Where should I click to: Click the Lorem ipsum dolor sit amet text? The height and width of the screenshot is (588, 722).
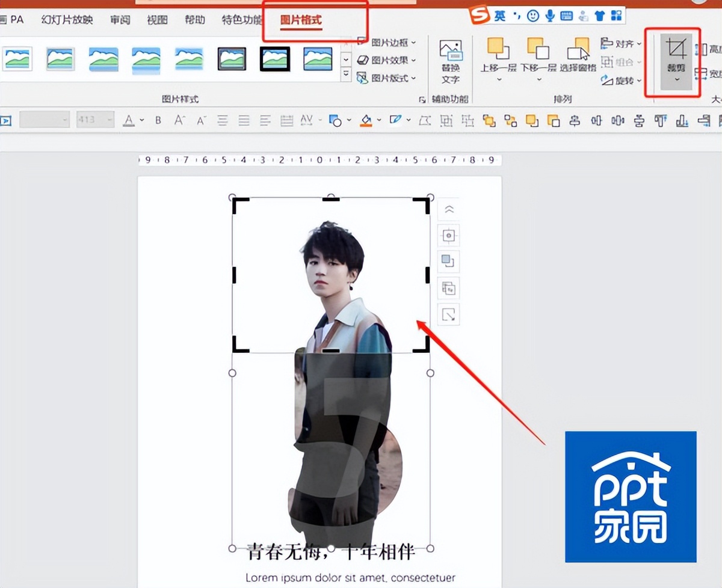pyautogui.click(x=350, y=577)
